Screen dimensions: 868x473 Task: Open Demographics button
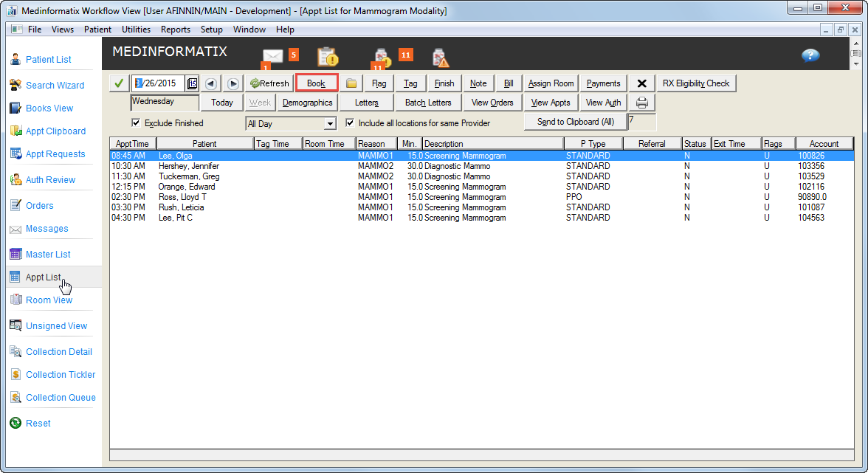pyautogui.click(x=307, y=103)
